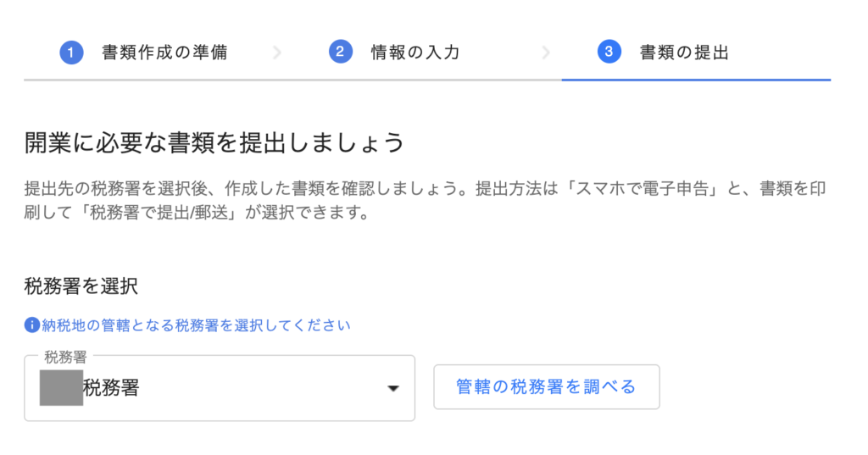Click the 納税地の管轄となる税務署を選択してください hint

[x=196, y=325]
